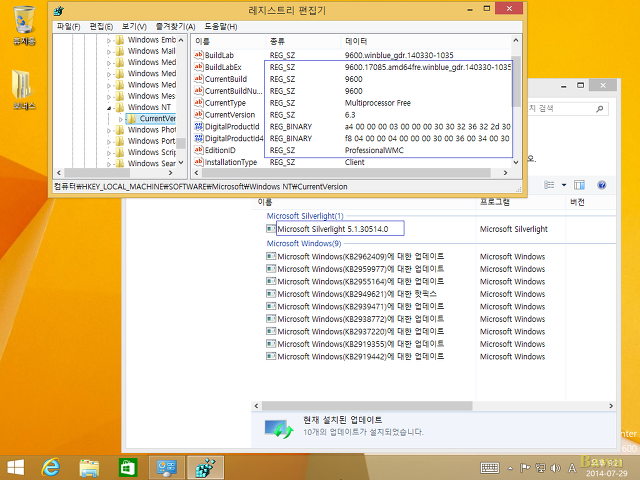The width and height of the screenshot is (640, 480).
Task: Click the DigitalProductId4 binary value icon
Action: [199, 138]
